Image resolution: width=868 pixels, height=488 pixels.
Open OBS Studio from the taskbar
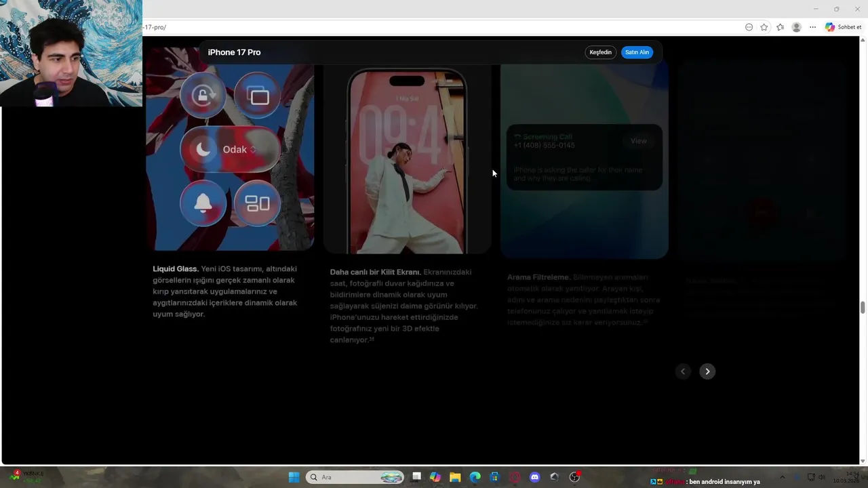tap(574, 477)
